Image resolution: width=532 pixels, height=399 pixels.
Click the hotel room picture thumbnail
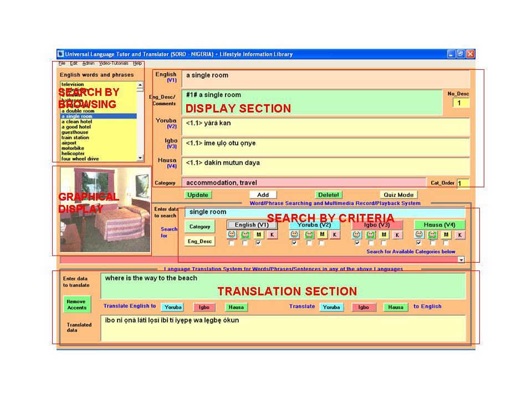click(105, 210)
